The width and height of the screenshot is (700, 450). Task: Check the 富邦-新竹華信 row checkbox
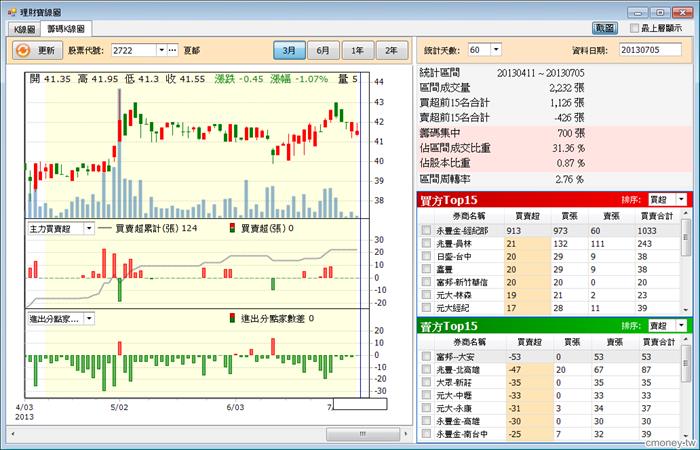click(426, 282)
